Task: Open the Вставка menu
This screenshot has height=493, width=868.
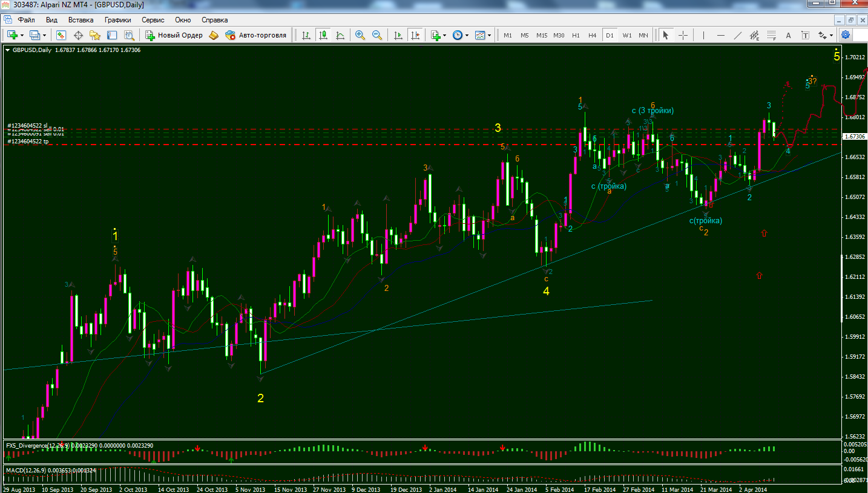Action: coord(81,20)
